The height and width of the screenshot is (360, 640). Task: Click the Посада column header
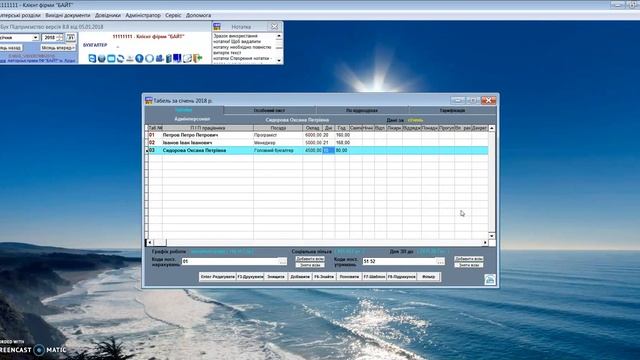point(278,128)
